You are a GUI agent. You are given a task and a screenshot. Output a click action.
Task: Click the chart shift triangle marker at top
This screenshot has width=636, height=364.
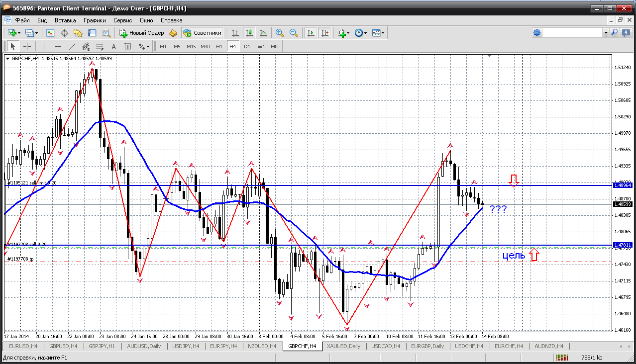[490, 57]
